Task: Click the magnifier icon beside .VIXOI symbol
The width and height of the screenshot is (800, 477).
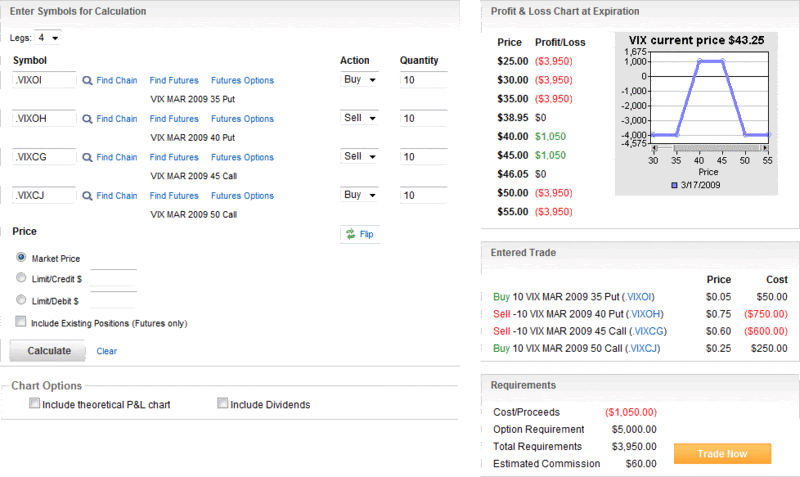Action: click(87, 81)
